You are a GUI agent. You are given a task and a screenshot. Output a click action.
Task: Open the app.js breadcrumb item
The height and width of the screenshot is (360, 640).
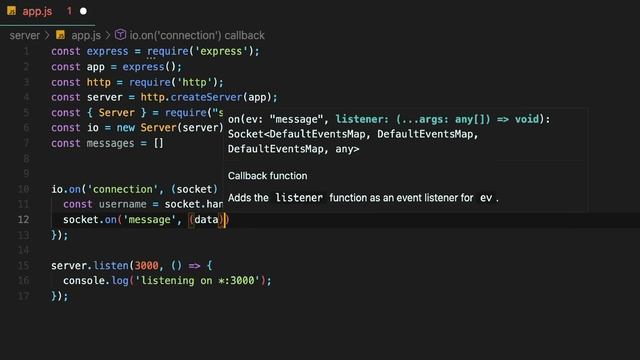[86, 36]
